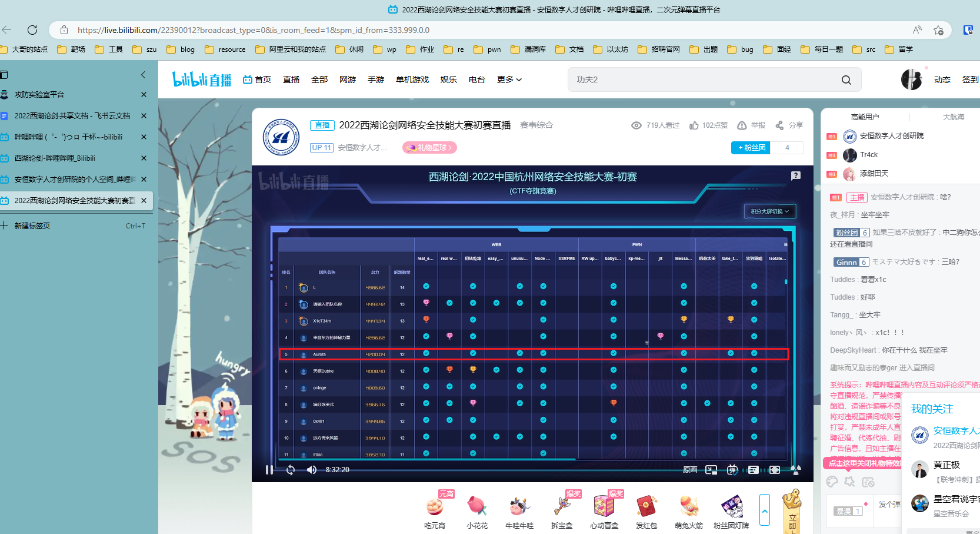Open the 工具 bookmarks folder
Image resolution: width=980 pixels, height=534 pixels.
[109, 49]
